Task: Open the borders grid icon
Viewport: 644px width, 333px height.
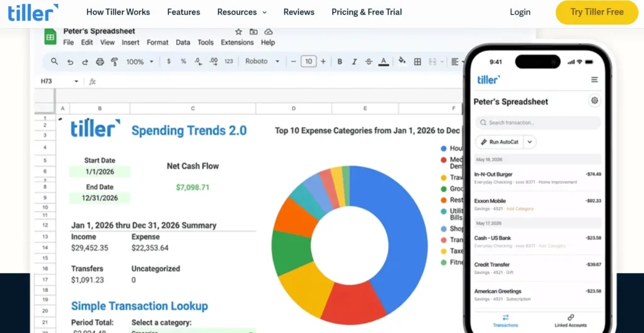Action: [x=418, y=62]
